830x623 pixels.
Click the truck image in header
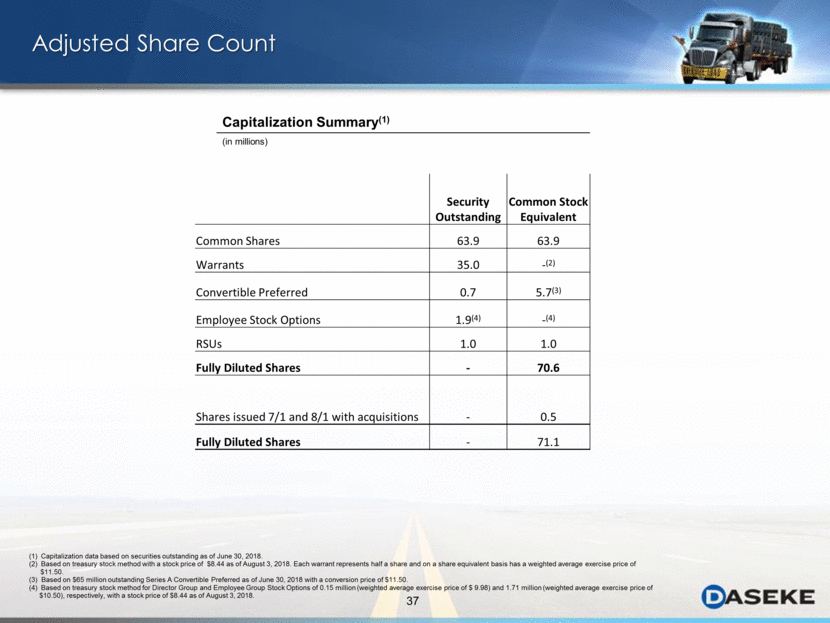[735, 48]
